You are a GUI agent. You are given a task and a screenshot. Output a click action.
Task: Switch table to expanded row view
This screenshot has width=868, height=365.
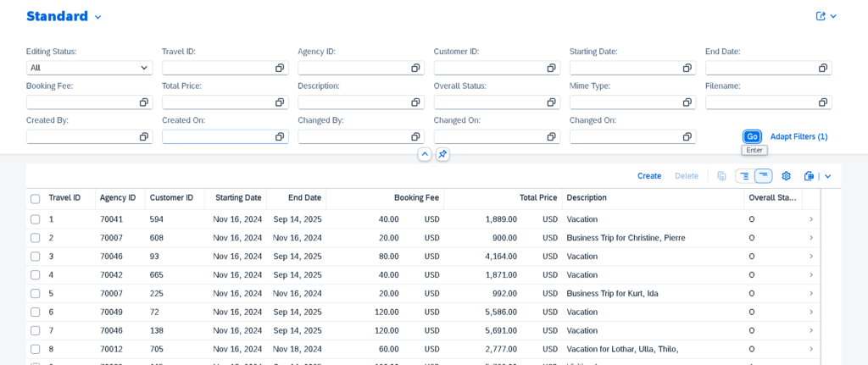[x=744, y=176]
